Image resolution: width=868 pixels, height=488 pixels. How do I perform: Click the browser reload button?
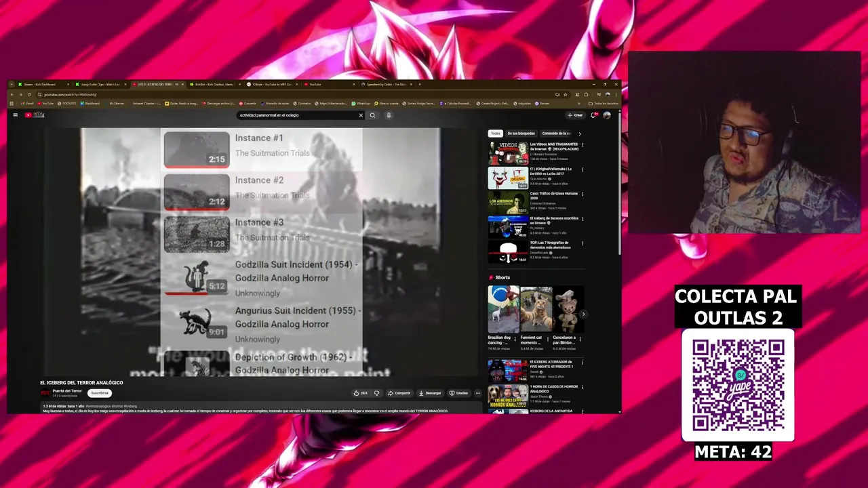tap(29, 94)
